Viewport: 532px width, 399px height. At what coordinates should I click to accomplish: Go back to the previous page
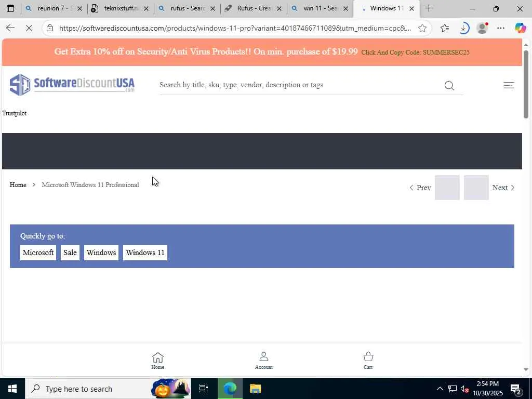10,28
